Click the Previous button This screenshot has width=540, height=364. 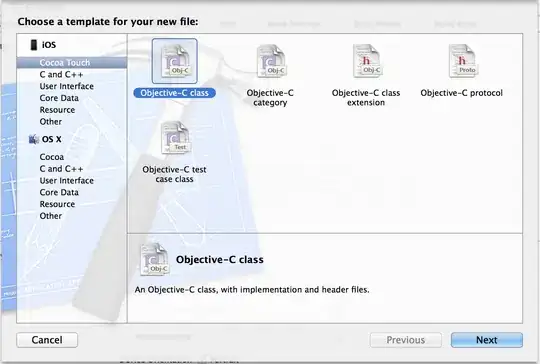click(x=406, y=340)
